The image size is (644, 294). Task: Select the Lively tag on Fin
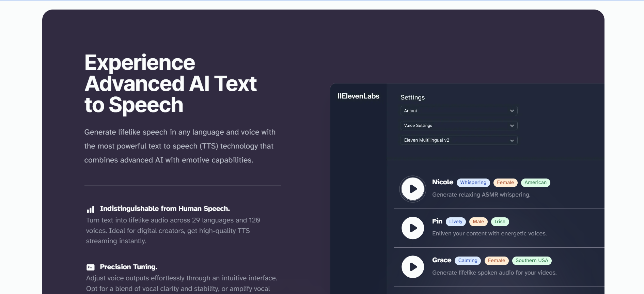pos(456,222)
